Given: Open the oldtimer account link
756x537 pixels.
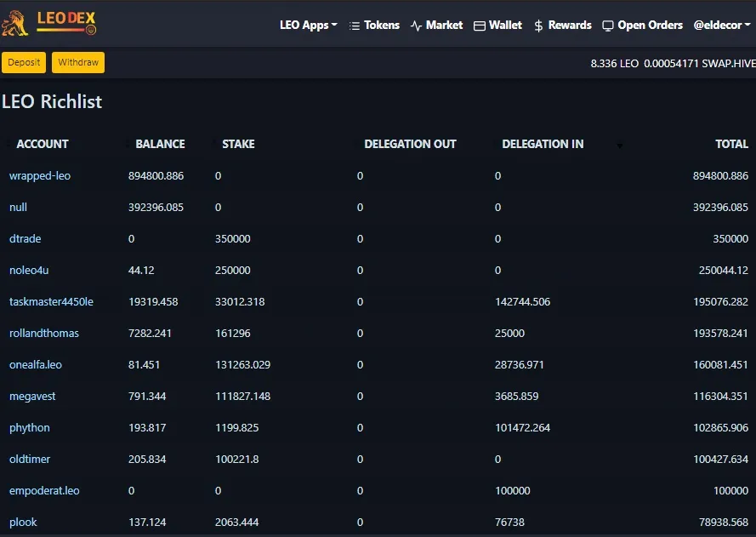Looking at the screenshot, I should pyautogui.click(x=30, y=459).
